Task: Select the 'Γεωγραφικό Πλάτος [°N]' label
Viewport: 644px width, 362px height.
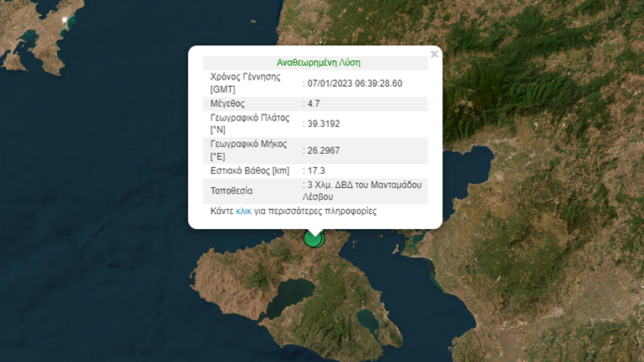Action: point(250,124)
